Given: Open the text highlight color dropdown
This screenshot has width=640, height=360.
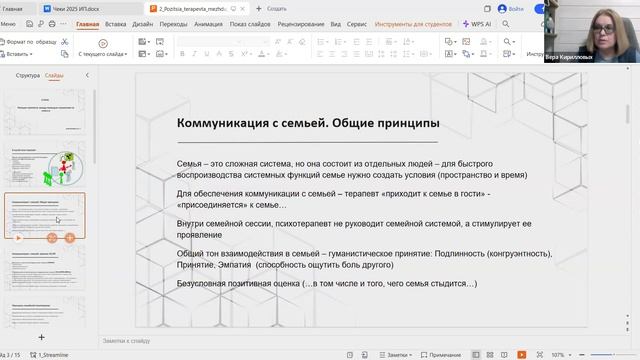Looking at the screenshot, I should point(282,54).
